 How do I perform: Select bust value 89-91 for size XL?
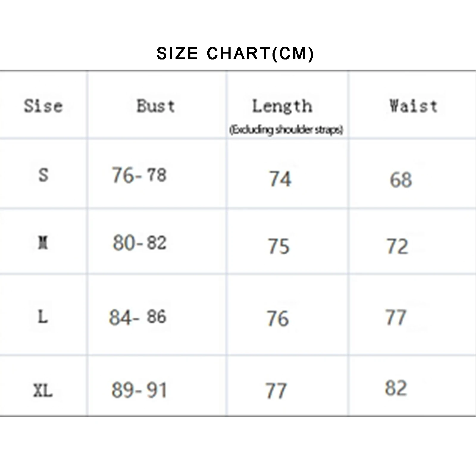coord(139,390)
